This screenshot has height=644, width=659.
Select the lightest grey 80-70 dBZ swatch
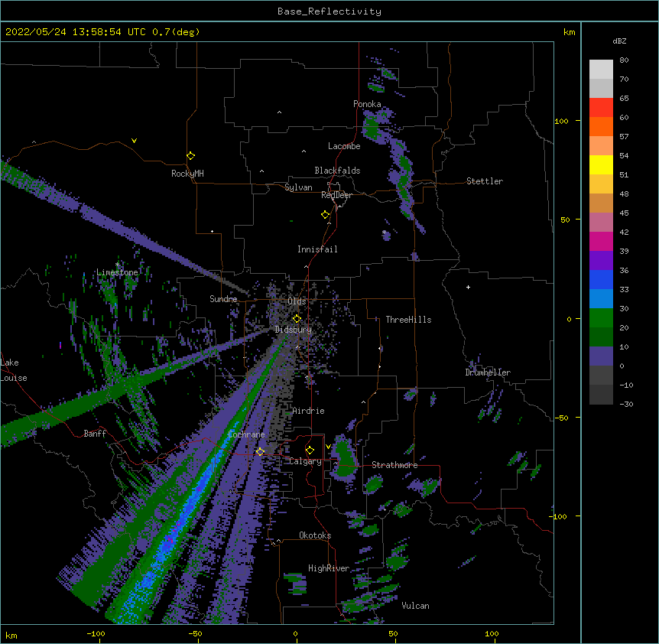[x=601, y=70]
